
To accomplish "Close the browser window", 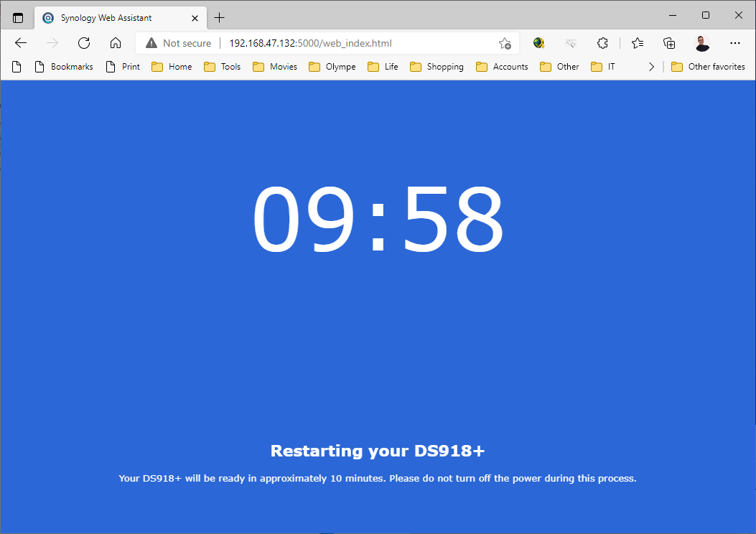I will (x=738, y=15).
